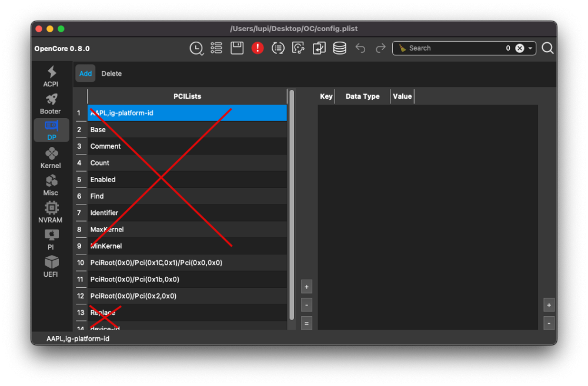Switch to the Booter section
The width and height of the screenshot is (588, 386).
tap(51, 104)
